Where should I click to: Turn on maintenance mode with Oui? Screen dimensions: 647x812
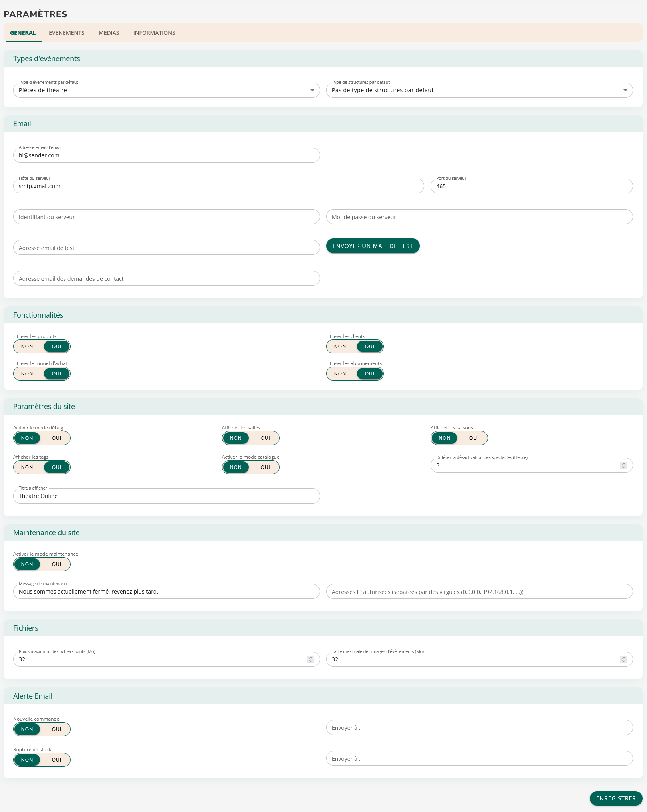coord(56,564)
